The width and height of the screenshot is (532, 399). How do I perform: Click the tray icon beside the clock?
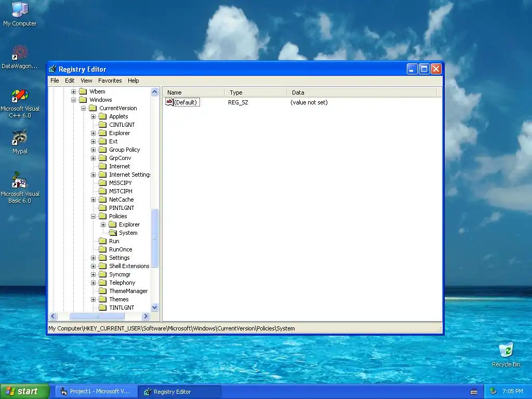click(494, 391)
